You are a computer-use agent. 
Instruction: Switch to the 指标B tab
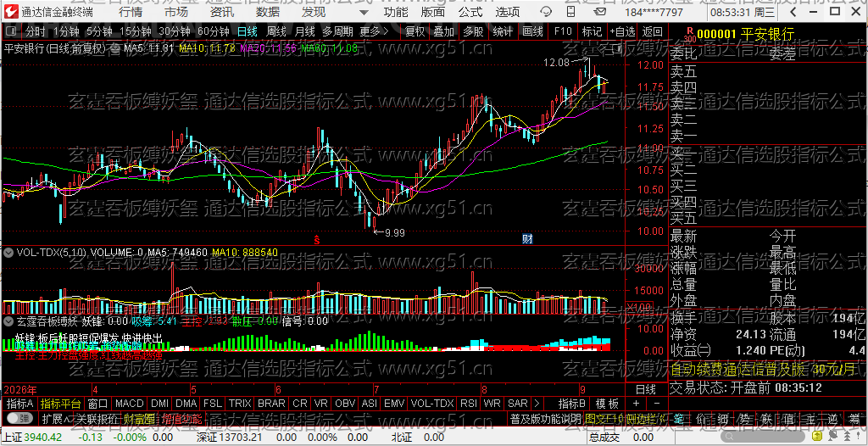point(572,404)
